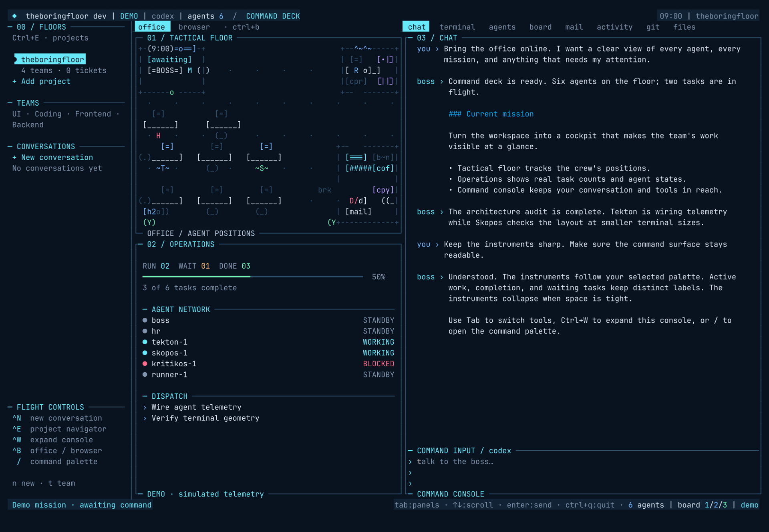Click the boss agent status dot
Screen dimensions: 769x532
145,320
